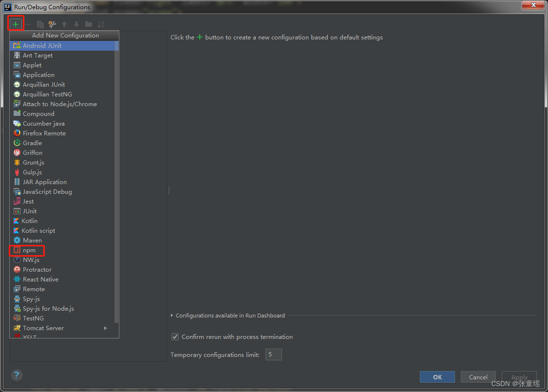Select the Android JUnit icon in list
Image resolution: width=548 pixels, height=392 pixels.
pos(17,45)
